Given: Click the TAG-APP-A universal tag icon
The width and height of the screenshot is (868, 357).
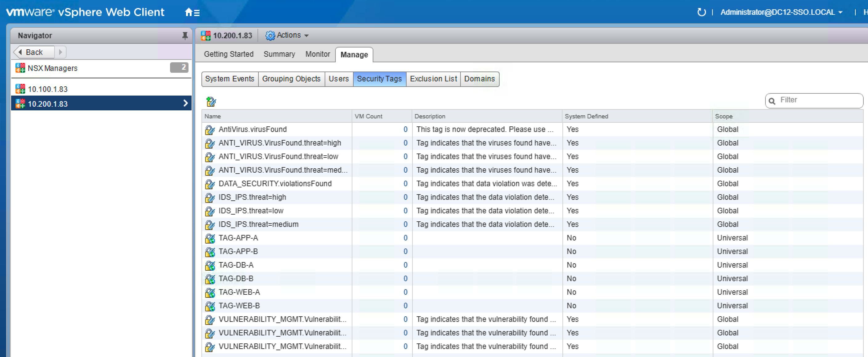Looking at the screenshot, I should 210,238.
